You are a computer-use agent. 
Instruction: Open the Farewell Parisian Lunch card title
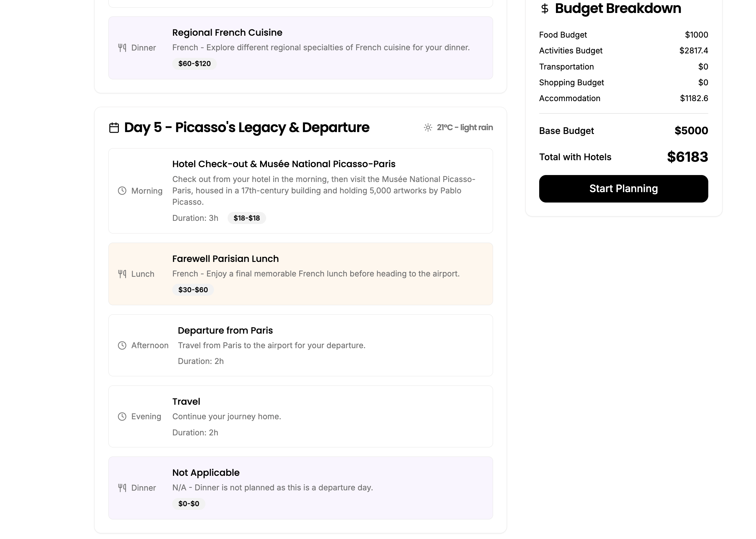225,259
